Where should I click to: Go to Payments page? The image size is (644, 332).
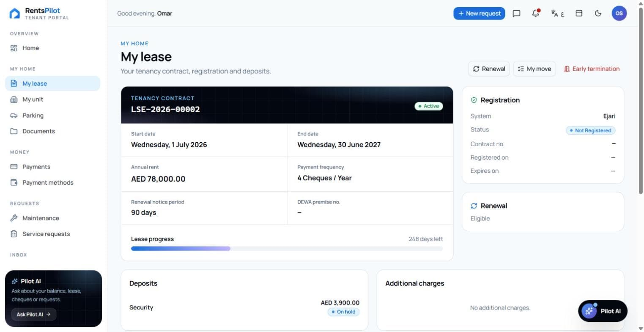tap(52, 167)
